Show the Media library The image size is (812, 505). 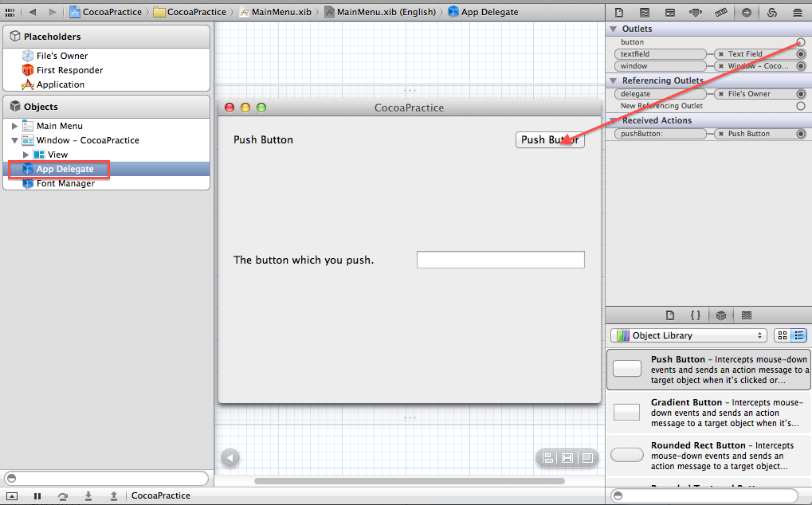(x=746, y=315)
